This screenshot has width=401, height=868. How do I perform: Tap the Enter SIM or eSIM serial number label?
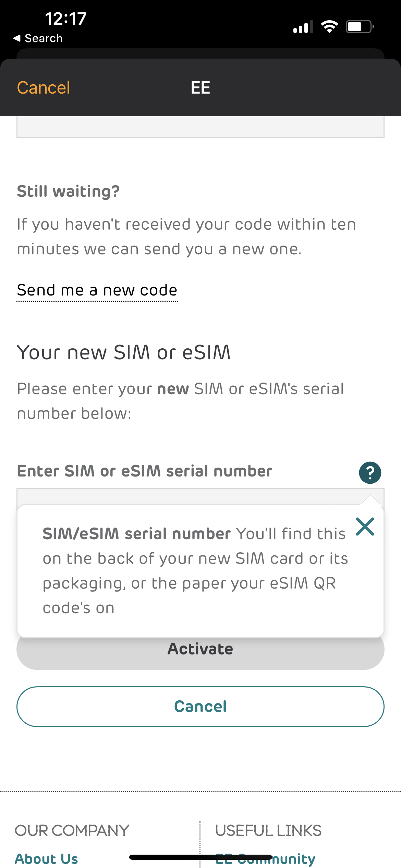145,471
